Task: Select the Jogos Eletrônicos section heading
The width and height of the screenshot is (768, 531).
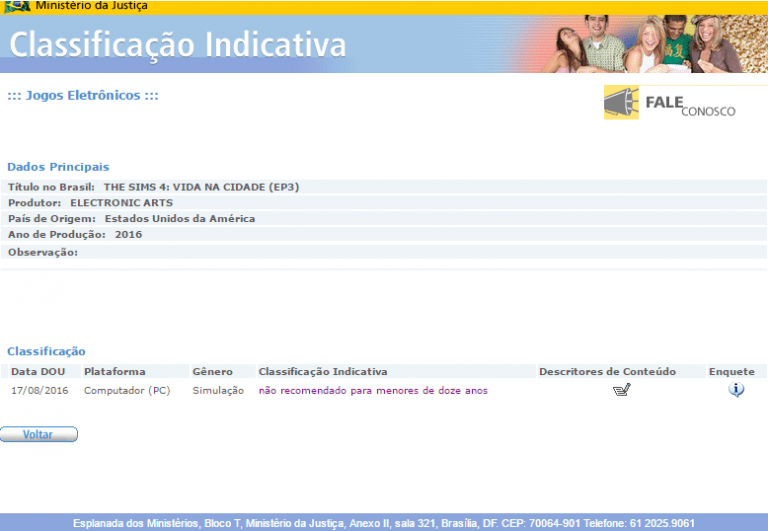Action: click(x=83, y=96)
